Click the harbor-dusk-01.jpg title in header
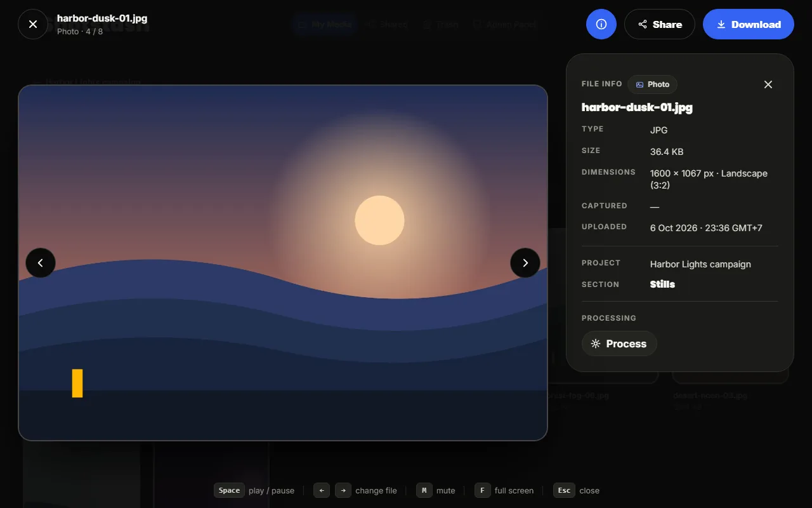Image resolution: width=812 pixels, height=508 pixels. pos(102,18)
